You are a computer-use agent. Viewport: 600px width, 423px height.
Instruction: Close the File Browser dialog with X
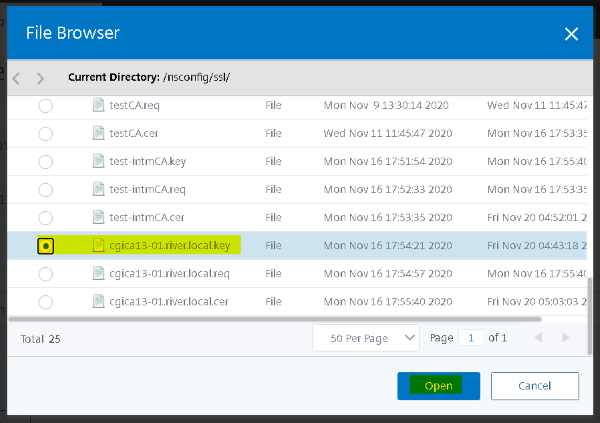(571, 34)
